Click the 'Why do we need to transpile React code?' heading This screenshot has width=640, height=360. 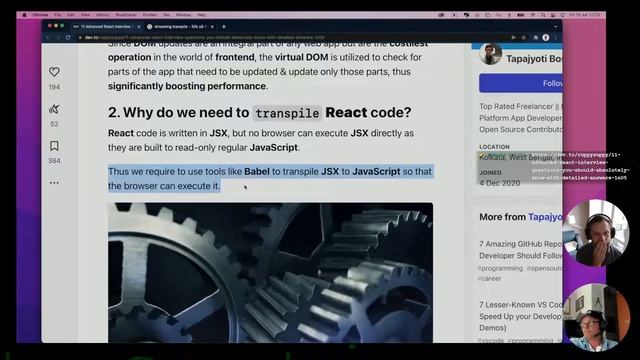click(260, 113)
